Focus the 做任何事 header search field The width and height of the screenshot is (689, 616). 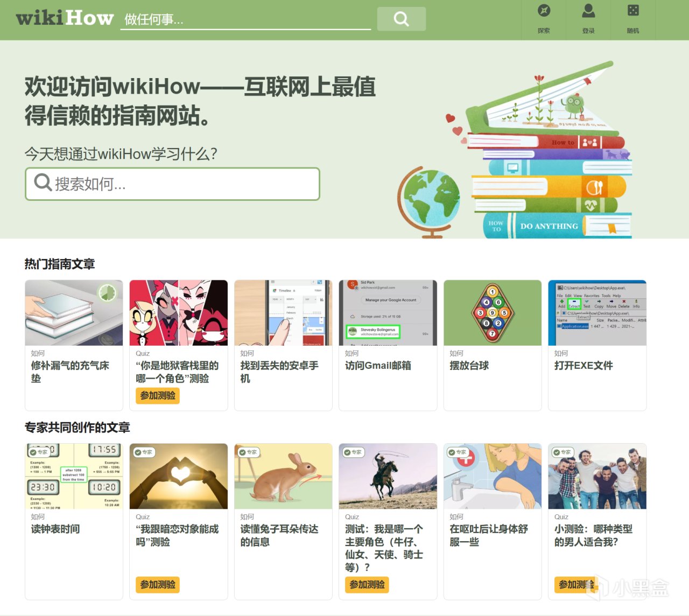(x=245, y=19)
